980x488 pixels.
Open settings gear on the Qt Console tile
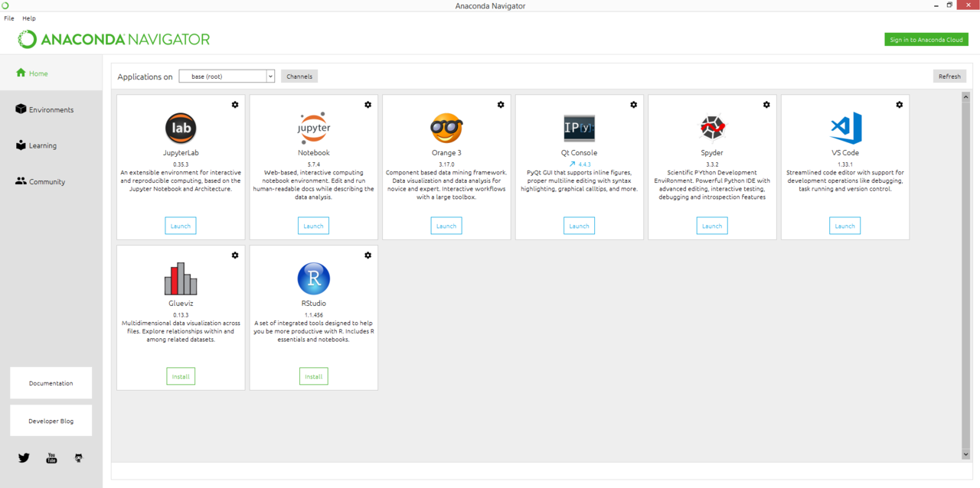tap(633, 104)
